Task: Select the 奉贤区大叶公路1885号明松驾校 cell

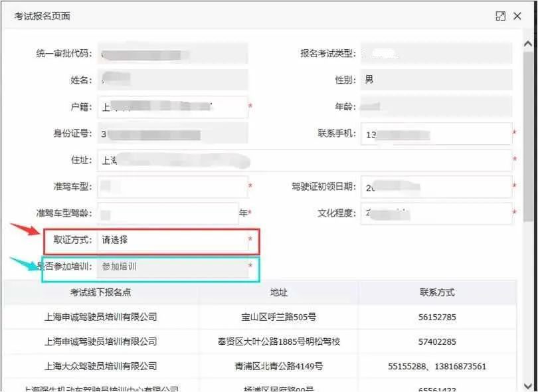Action: point(278,342)
